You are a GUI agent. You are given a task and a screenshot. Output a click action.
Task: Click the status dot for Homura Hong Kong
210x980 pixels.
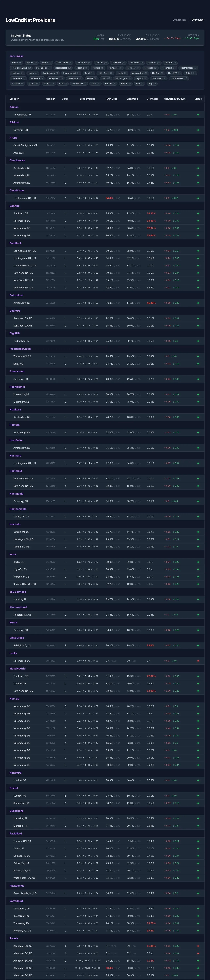pyautogui.click(x=198, y=433)
